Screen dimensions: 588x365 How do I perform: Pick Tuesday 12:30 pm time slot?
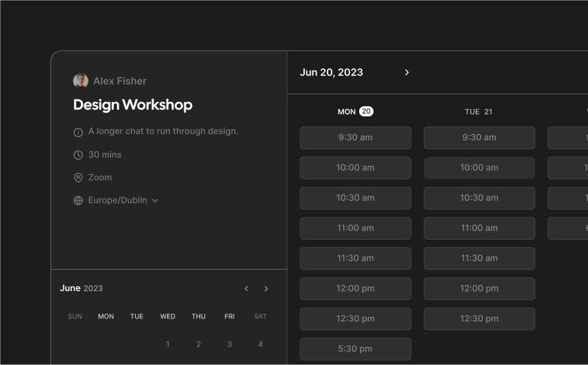coord(479,318)
